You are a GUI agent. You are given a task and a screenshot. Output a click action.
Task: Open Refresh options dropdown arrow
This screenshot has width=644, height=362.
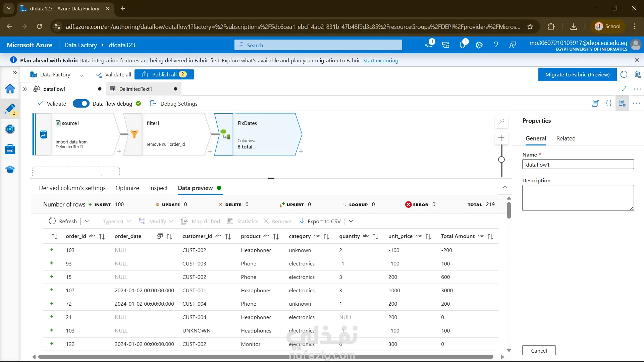[x=88, y=221]
